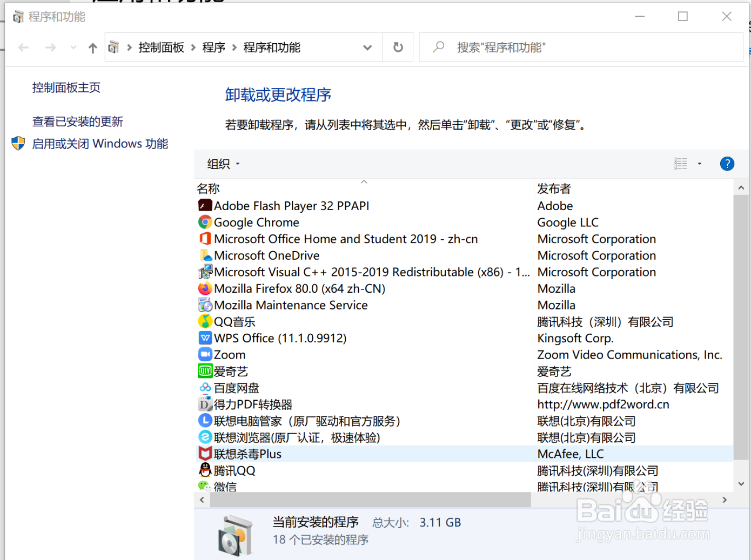The image size is (751, 560).
Task: Click the Mozilla Firefox 80.0 entry icon
Action: pyautogui.click(x=205, y=288)
